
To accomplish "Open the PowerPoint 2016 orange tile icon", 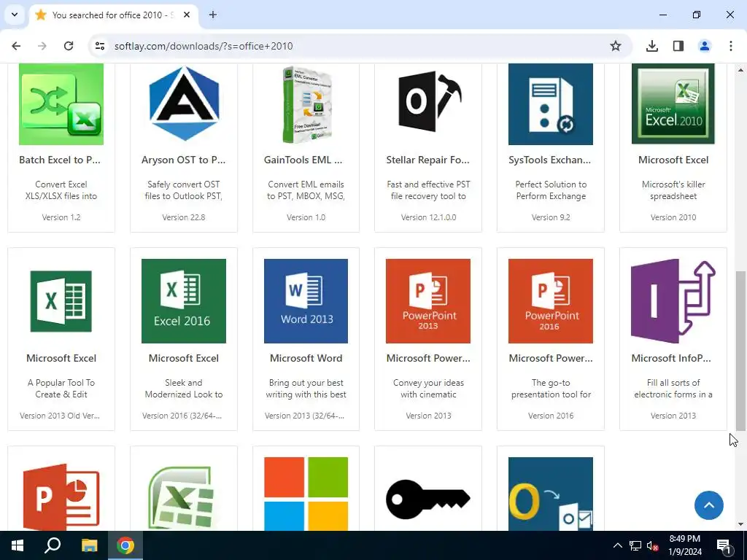I will [x=551, y=301].
